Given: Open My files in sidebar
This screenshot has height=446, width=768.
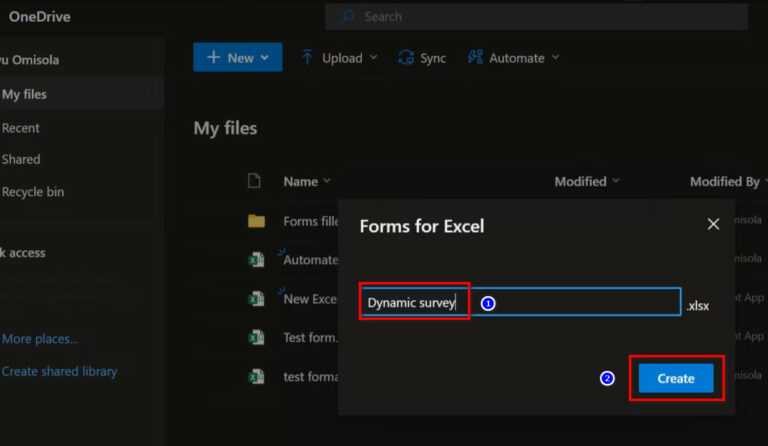Looking at the screenshot, I should point(24,94).
